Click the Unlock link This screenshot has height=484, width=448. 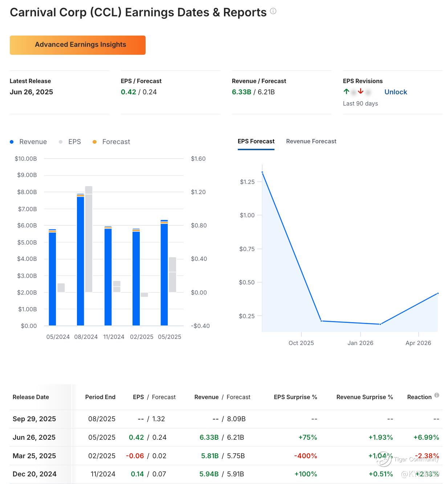point(396,92)
